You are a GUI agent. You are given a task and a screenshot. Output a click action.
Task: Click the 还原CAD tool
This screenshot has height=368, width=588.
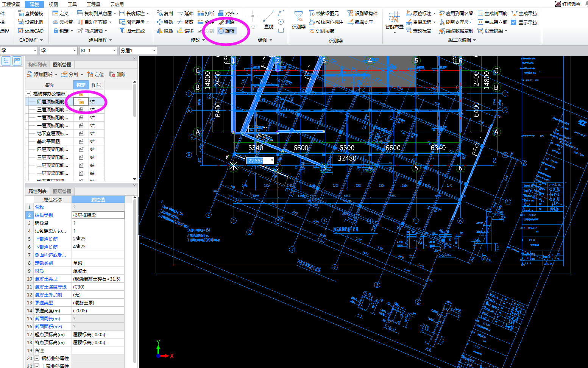pos(31,31)
